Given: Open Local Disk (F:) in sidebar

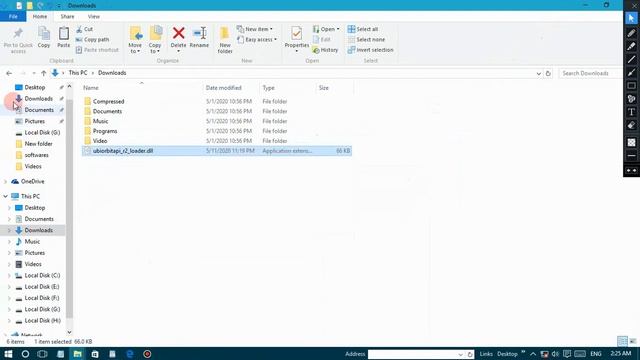Looking at the screenshot, I should tap(42, 298).
